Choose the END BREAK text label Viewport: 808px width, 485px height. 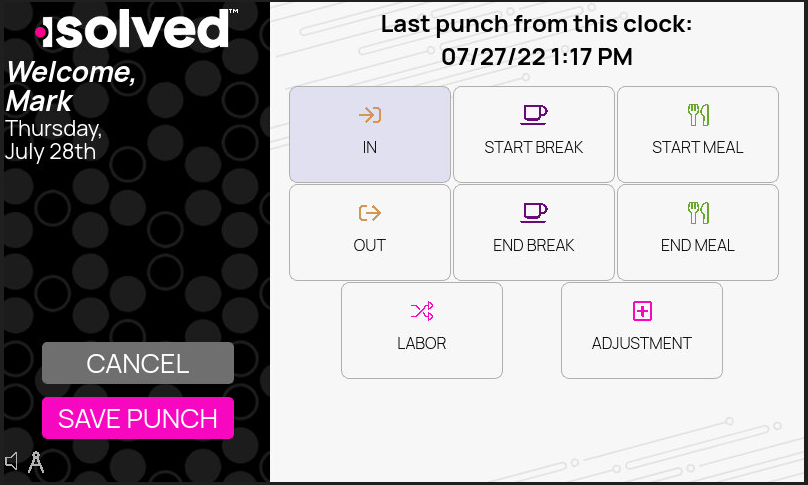[534, 245]
